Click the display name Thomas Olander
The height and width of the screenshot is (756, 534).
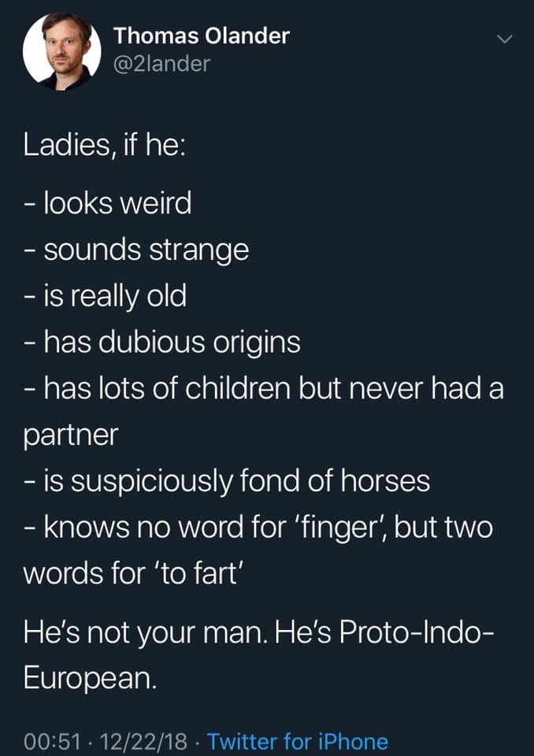tap(201, 35)
